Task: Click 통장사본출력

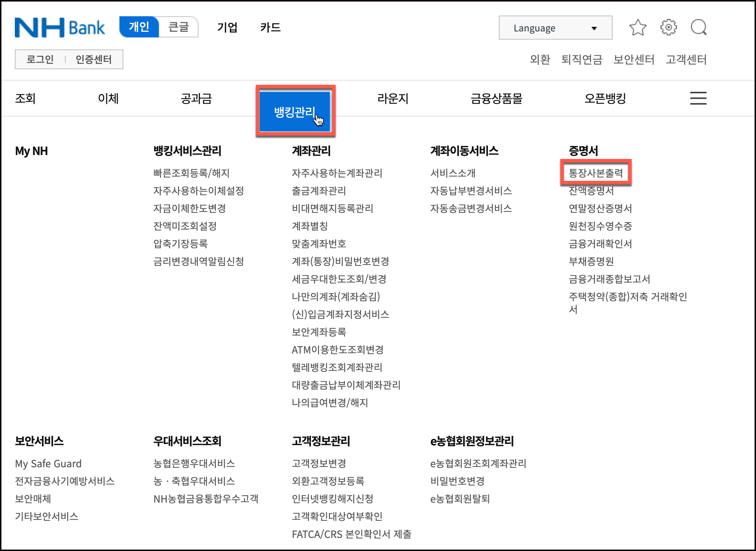Action: pos(596,173)
